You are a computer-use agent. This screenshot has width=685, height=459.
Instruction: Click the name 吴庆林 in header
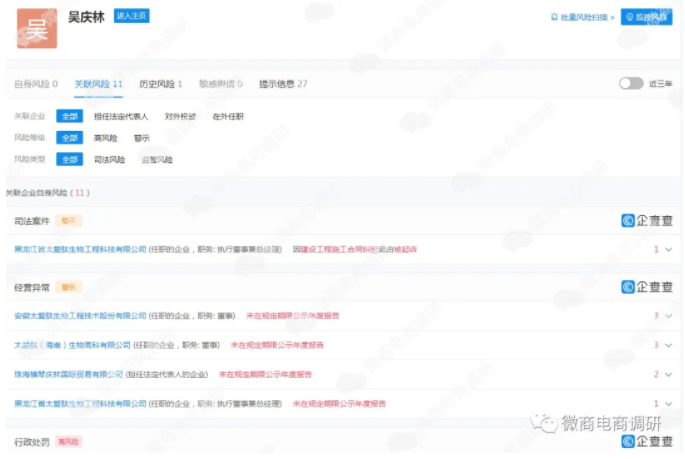pos(86,17)
